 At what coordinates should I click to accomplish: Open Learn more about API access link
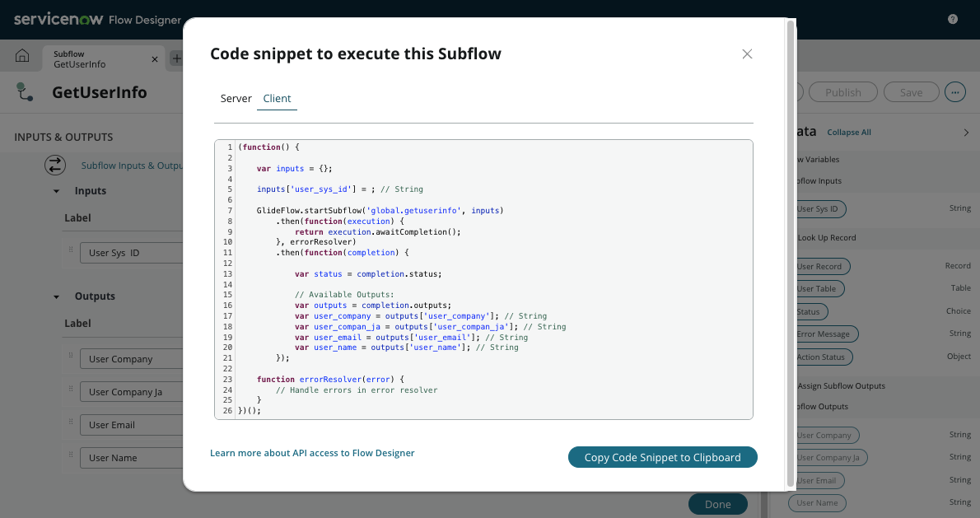coord(312,452)
